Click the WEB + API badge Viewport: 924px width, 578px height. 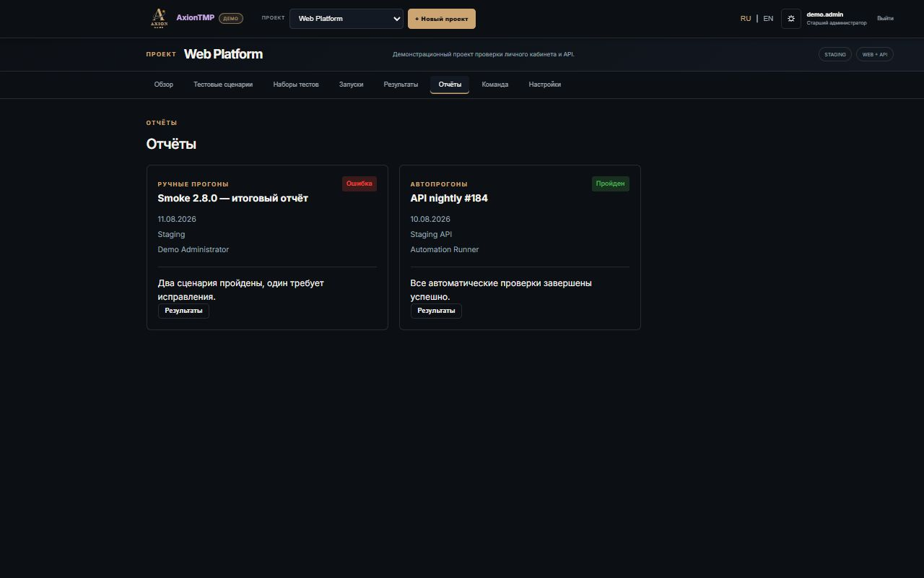875,54
